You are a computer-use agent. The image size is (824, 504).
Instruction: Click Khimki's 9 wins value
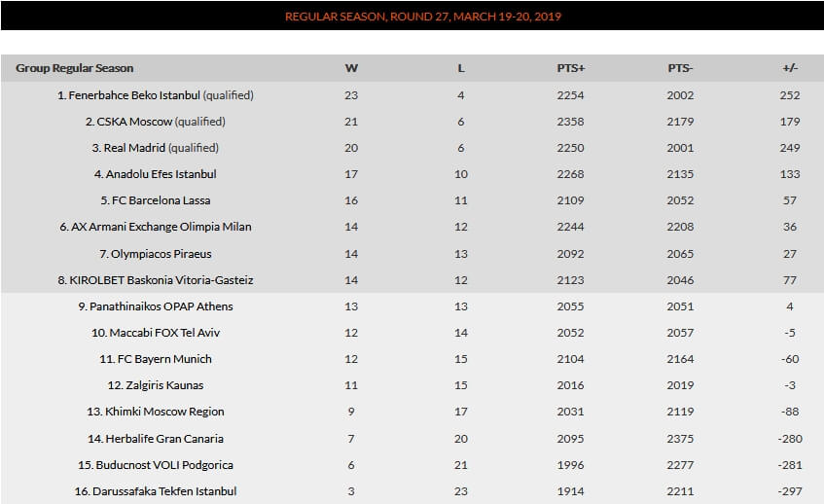click(351, 412)
